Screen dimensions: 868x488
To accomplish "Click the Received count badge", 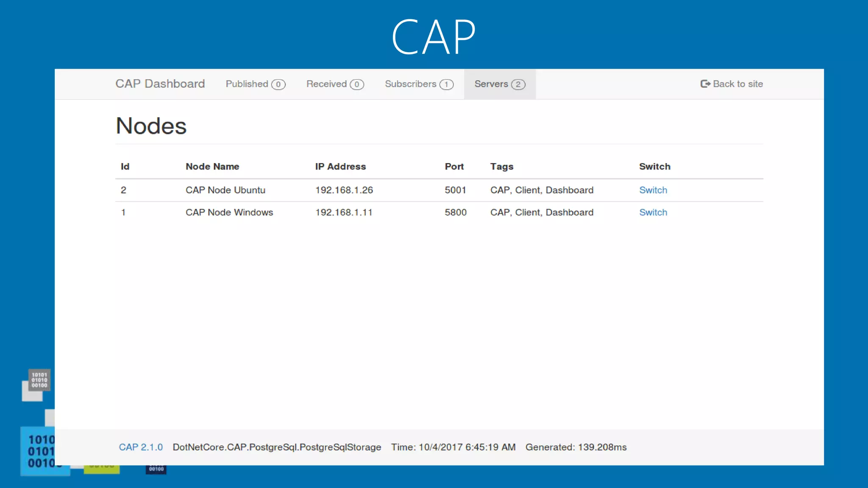I will pyautogui.click(x=357, y=84).
